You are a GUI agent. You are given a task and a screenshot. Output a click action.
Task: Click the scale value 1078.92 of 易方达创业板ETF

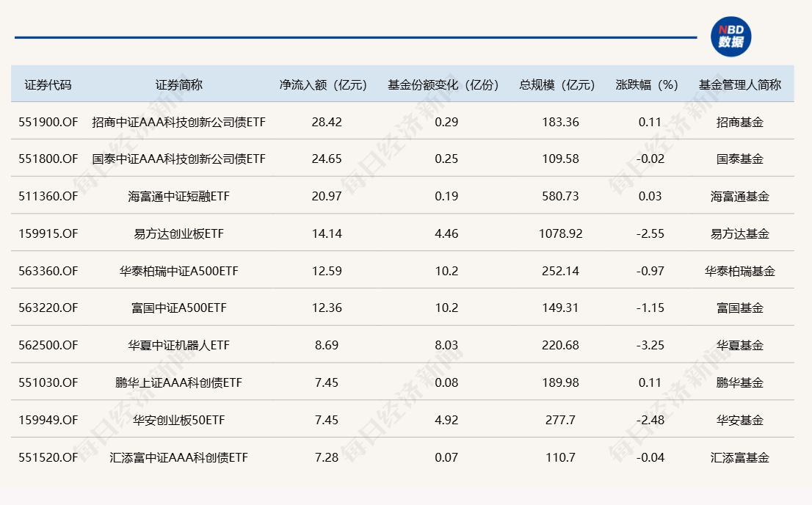point(562,233)
